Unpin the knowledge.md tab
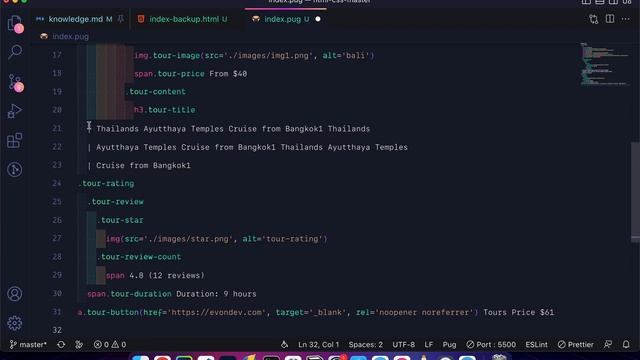This screenshot has width=640, height=360. (x=120, y=19)
